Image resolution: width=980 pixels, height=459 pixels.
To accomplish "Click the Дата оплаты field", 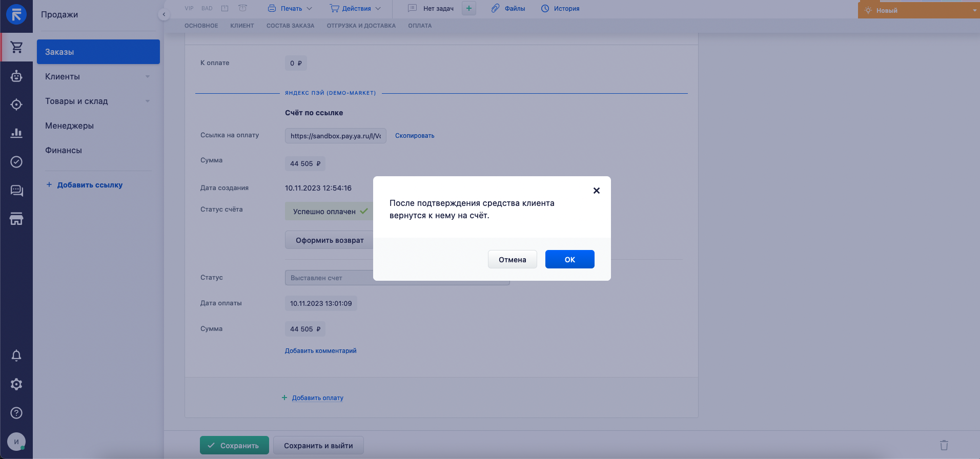I will tap(321, 303).
